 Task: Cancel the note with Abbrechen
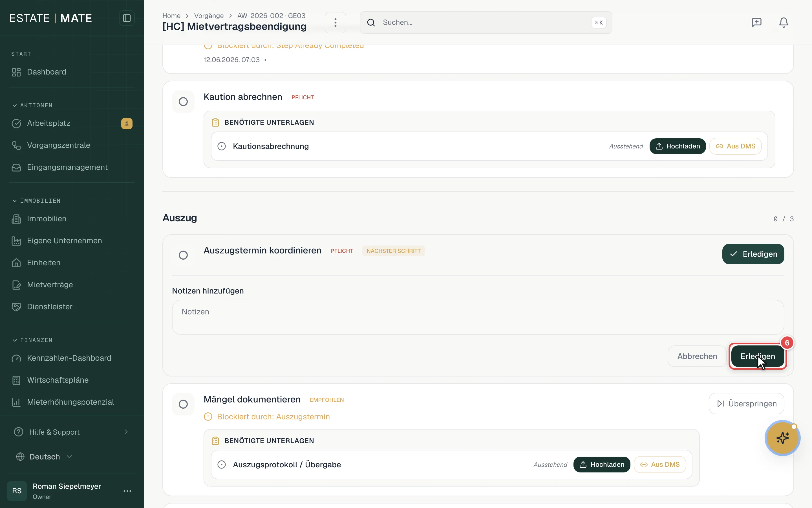coord(697,356)
